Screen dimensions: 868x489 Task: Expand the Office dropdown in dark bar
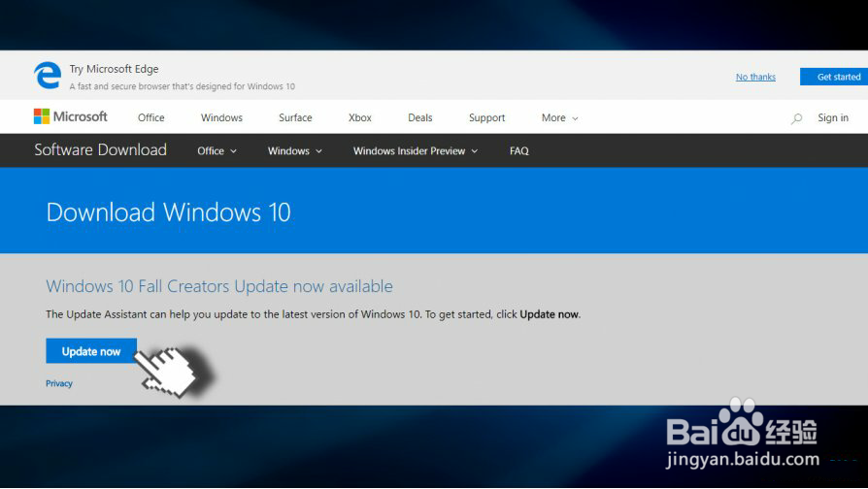[217, 151]
